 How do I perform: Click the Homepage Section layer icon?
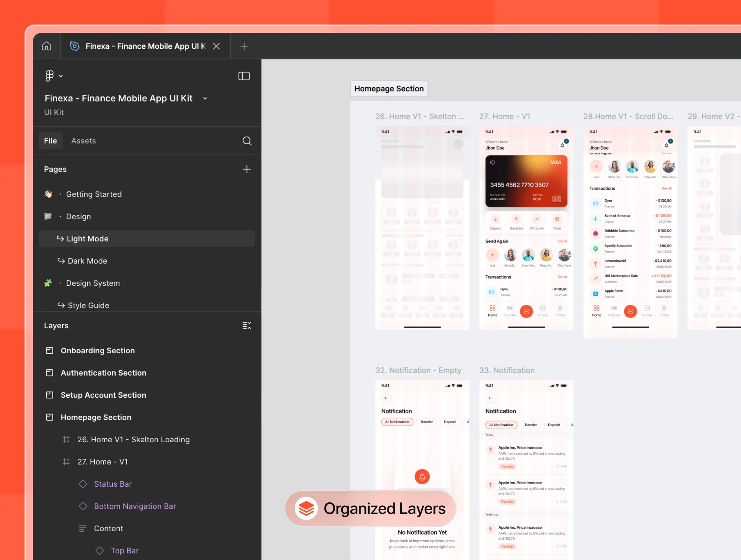pos(49,417)
